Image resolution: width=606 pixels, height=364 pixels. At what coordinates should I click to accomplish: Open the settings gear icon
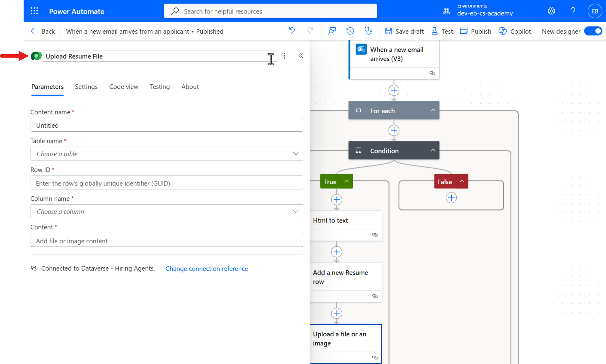point(551,11)
